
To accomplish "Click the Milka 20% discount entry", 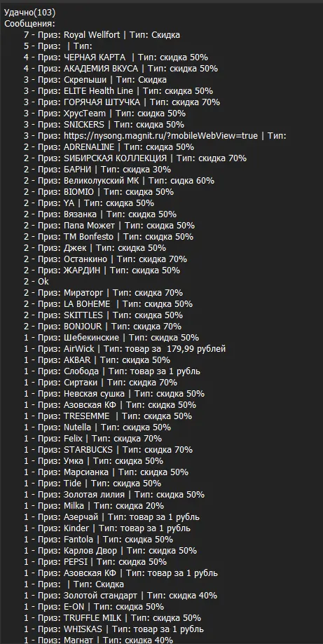I will pos(94,505).
